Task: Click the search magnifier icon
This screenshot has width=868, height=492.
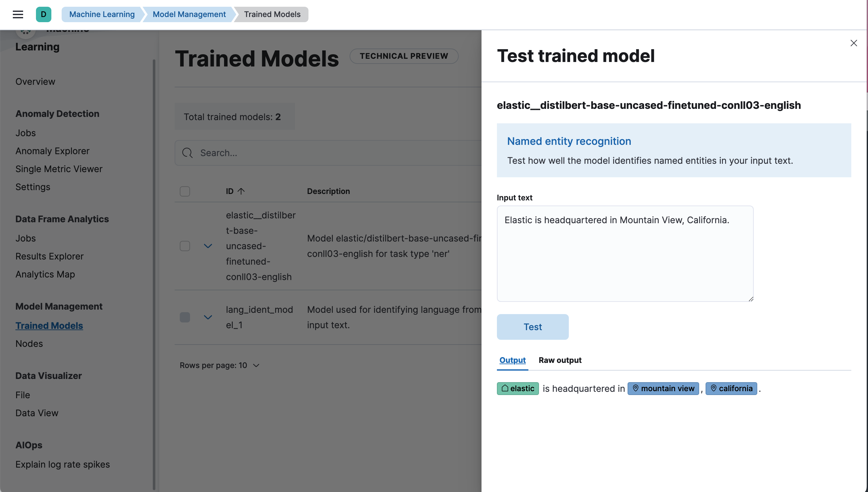Action: 188,153
